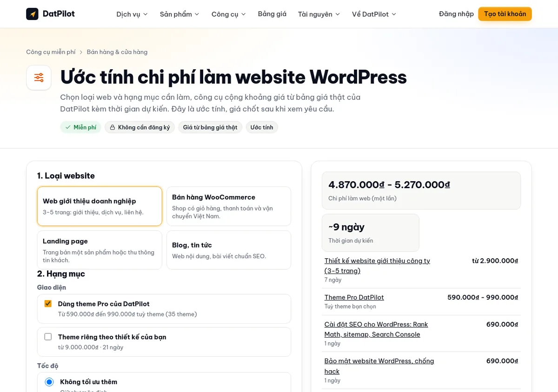Viewport: 558px width, 392px height.
Task: Click the Giá từ bảng giá thật badge
Action: [x=210, y=127]
